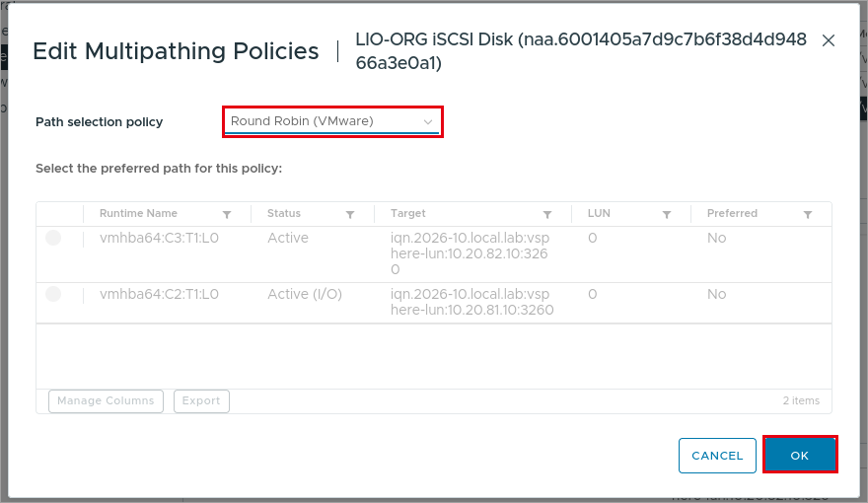Sort by Runtime Name column header

[x=138, y=213]
